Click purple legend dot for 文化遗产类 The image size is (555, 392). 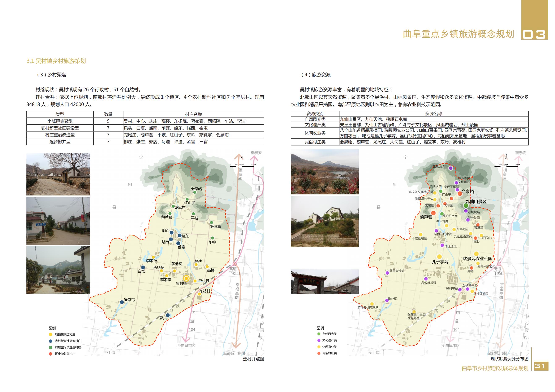319,340
